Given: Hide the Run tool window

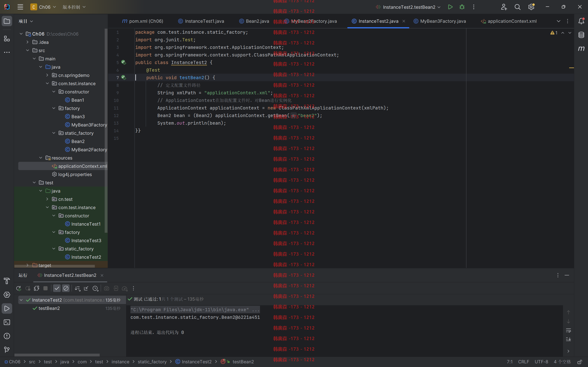Looking at the screenshot, I should 567,275.
